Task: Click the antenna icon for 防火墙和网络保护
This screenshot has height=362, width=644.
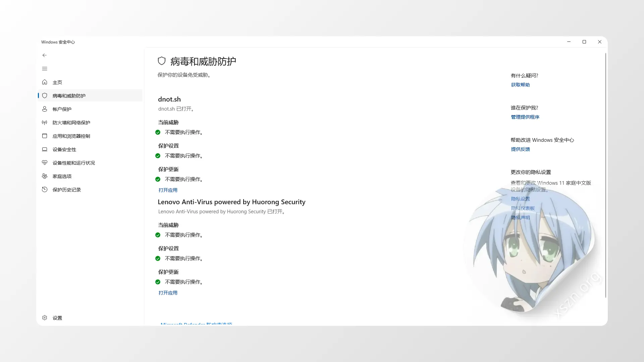Action: click(45, 122)
